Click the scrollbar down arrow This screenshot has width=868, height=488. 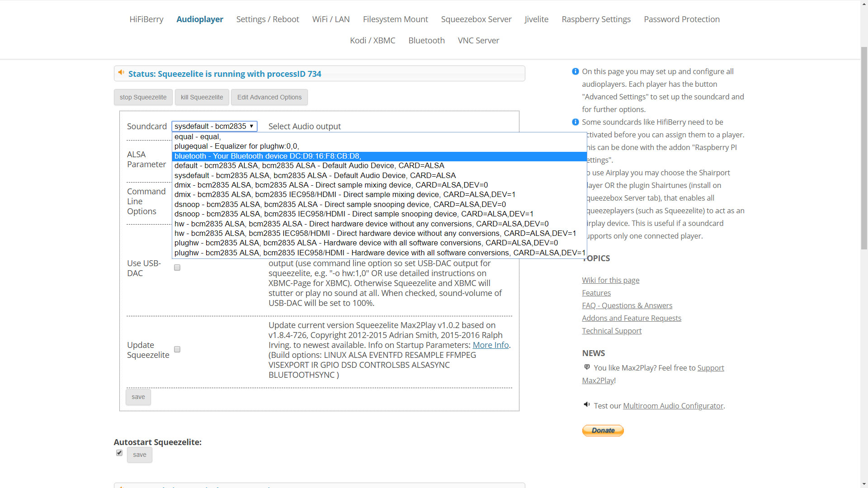pyautogui.click(x=864, y=484)
